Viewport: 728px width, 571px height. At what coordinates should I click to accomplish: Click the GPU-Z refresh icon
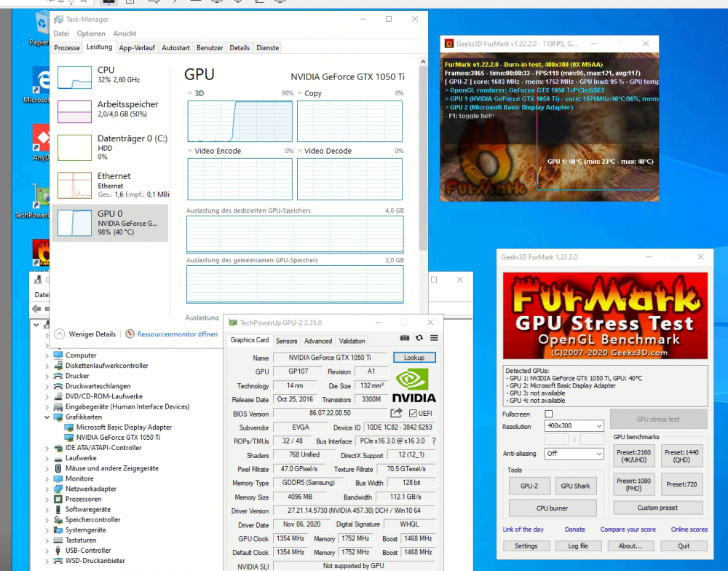pos(419,338)
